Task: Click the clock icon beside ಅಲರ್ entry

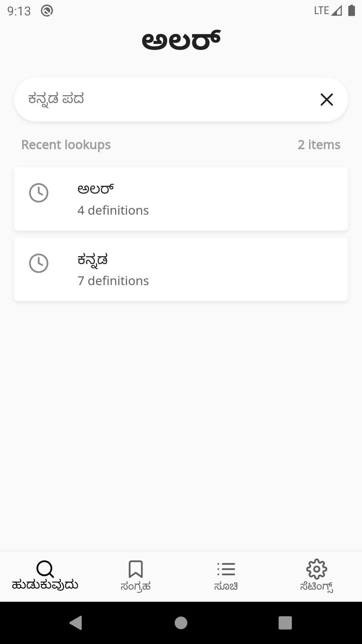Action: coord(39,193)
